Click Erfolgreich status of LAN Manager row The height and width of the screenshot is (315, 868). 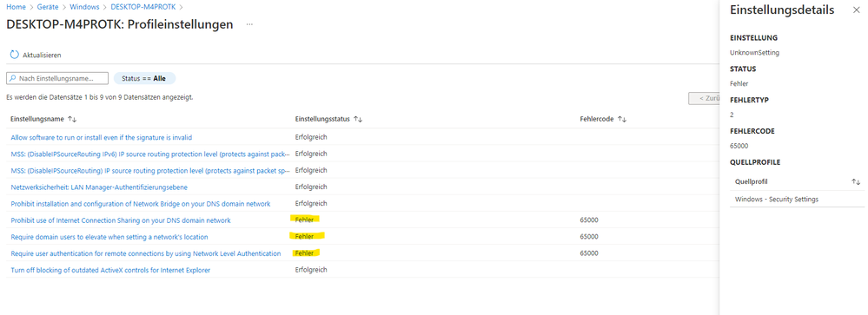(311, 187)
